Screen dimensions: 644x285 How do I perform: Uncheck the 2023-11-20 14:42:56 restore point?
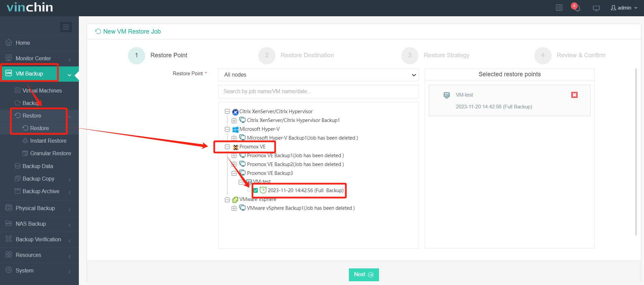pyautogui.click(x=256, y=190)
